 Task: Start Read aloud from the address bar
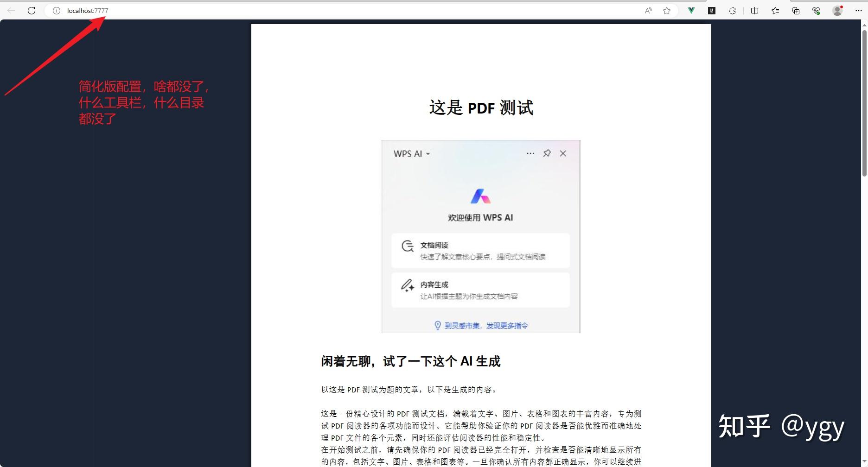click(647, 10)
